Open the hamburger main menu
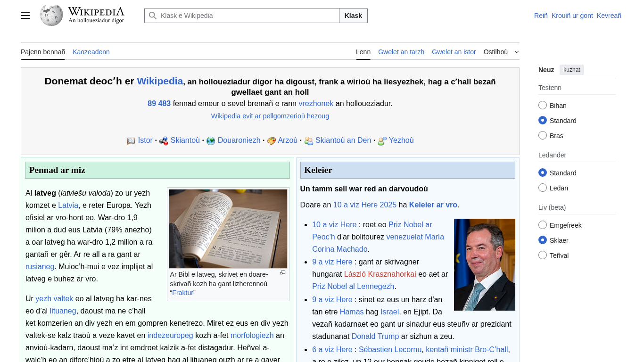644x362 pixels. tap(25, 16)
